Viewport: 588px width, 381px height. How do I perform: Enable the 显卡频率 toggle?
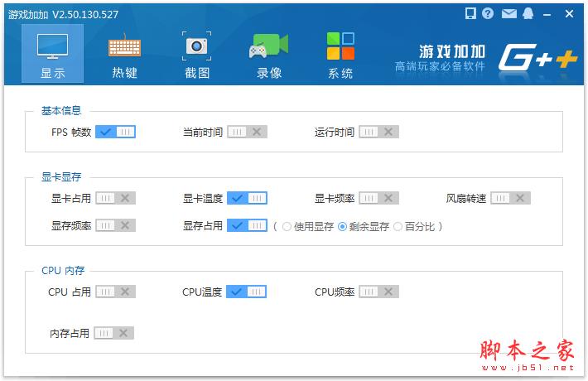378,198
